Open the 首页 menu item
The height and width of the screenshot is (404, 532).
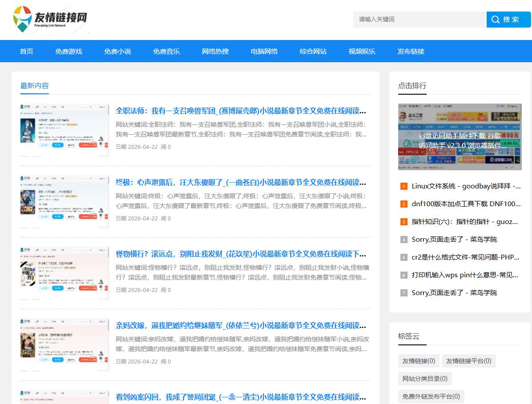pos(26,51)
